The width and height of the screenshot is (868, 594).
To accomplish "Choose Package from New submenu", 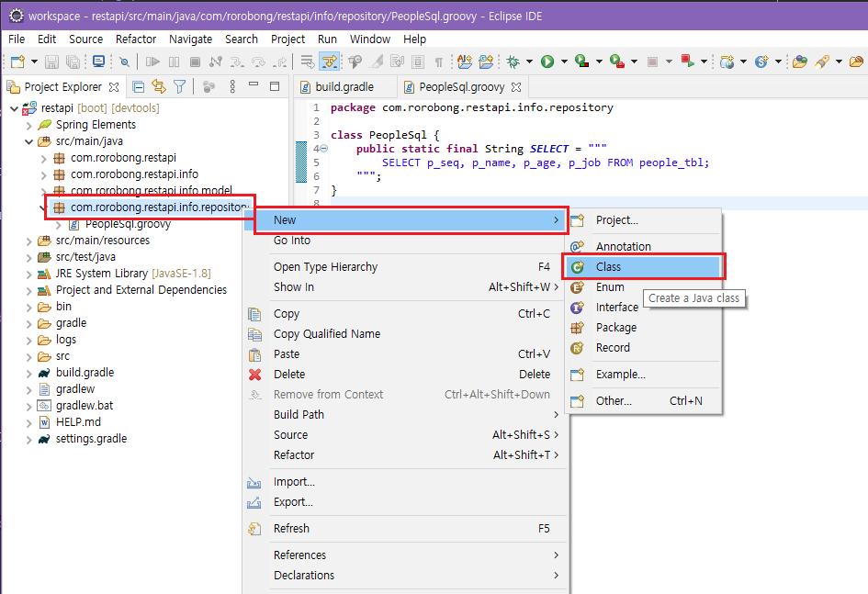I will coord(643,328).
